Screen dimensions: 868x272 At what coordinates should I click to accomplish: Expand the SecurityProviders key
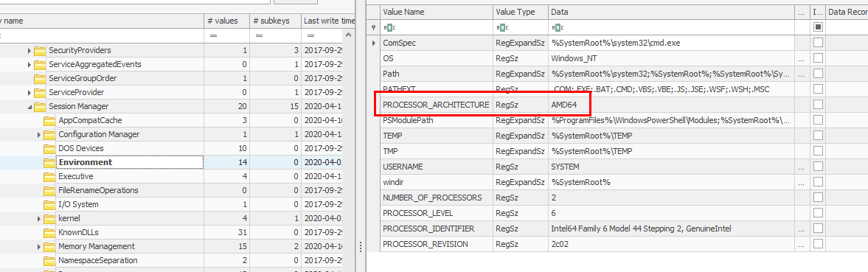29,51
